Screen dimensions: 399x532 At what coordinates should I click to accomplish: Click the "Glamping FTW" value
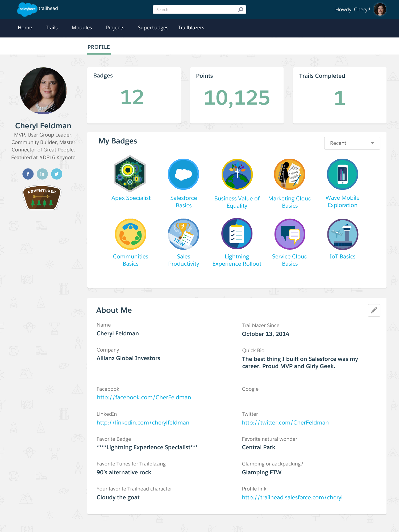pyautogui.click(x=262, y=472)
